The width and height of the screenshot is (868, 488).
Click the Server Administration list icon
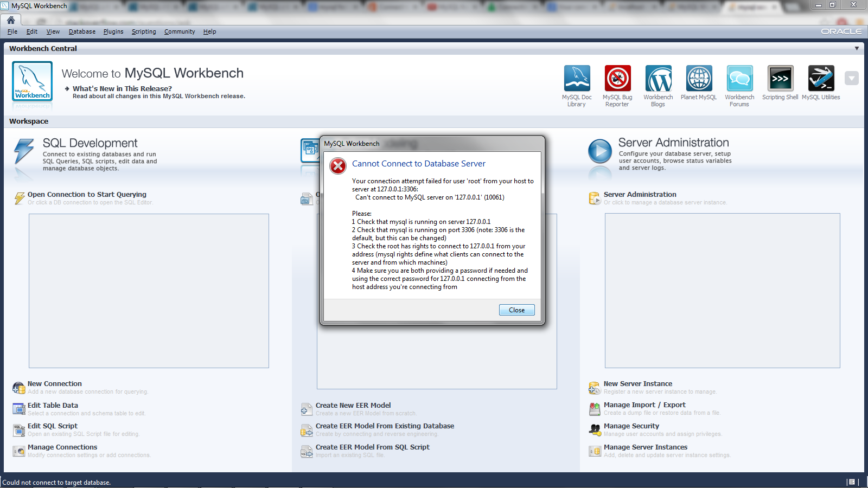(x=595, y=198)
